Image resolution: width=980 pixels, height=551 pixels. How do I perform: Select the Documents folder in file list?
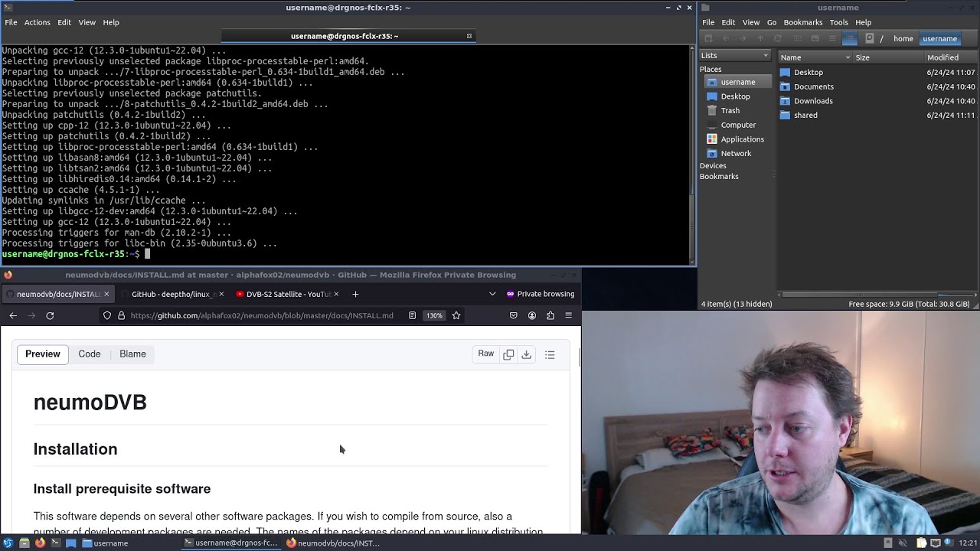(814, 86)
